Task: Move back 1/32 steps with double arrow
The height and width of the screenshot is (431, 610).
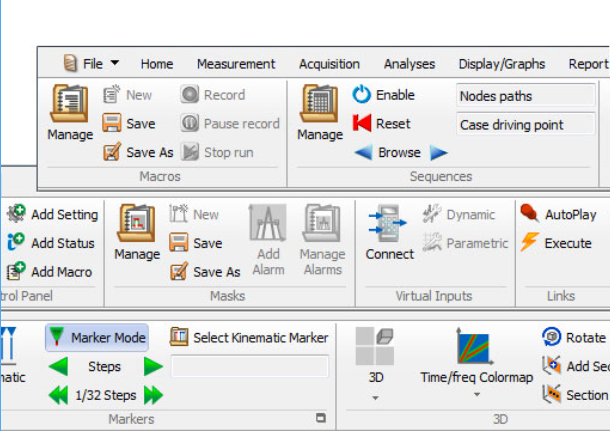Action: 59,395
